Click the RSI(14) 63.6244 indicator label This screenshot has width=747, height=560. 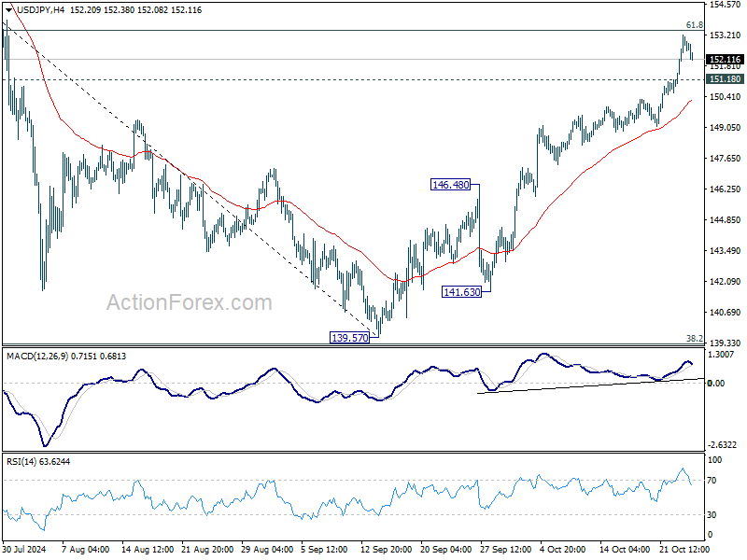tap(38, 461)
